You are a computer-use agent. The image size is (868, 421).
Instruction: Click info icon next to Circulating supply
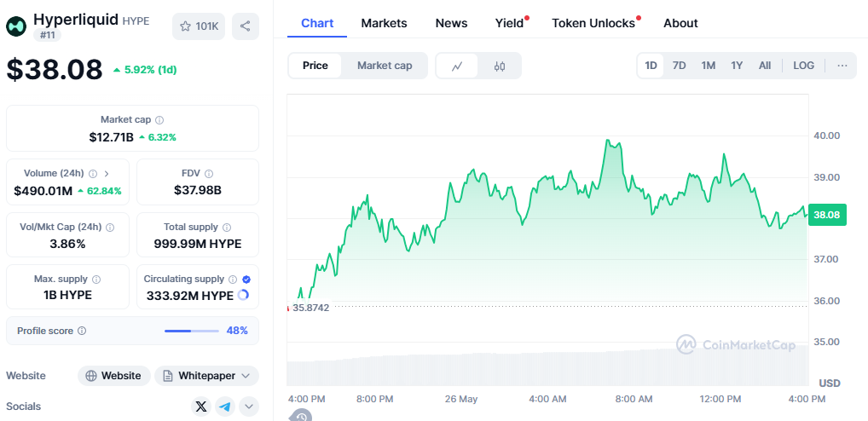(x=233, y=280)
